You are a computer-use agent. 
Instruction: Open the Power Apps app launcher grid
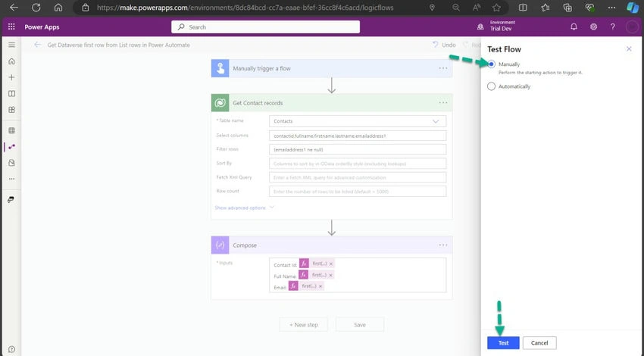click(x=11, y=27)
